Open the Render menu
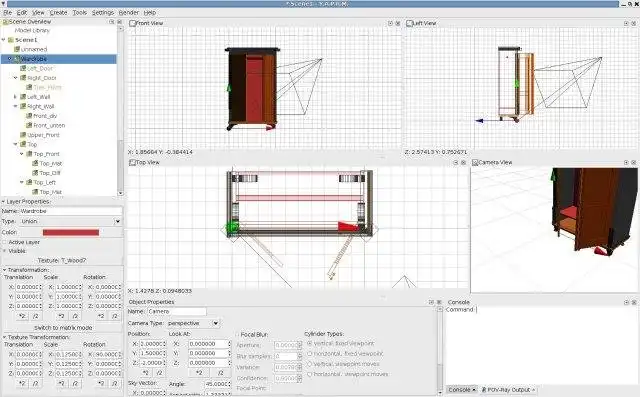 (x=129, y=13)
